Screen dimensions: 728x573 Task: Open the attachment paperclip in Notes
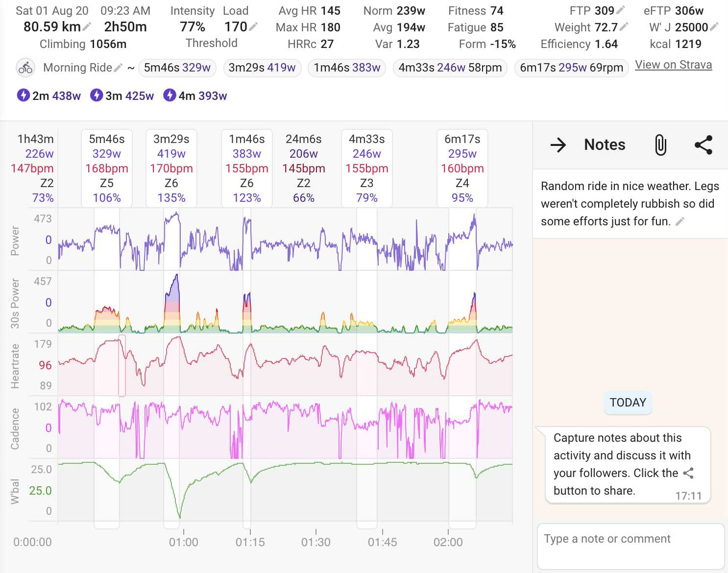pyautogui.click(x=660, y=145)
